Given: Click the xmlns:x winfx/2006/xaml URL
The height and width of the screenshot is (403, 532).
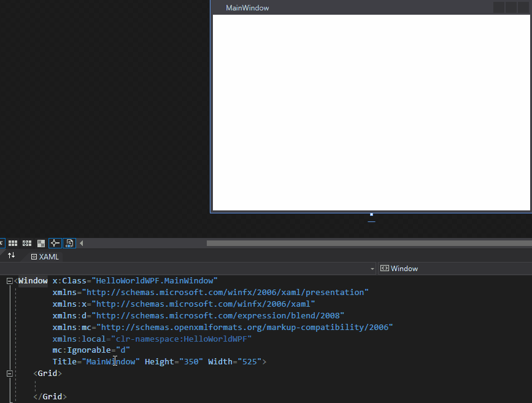Looking at the screenshot, I should point(203,304).
